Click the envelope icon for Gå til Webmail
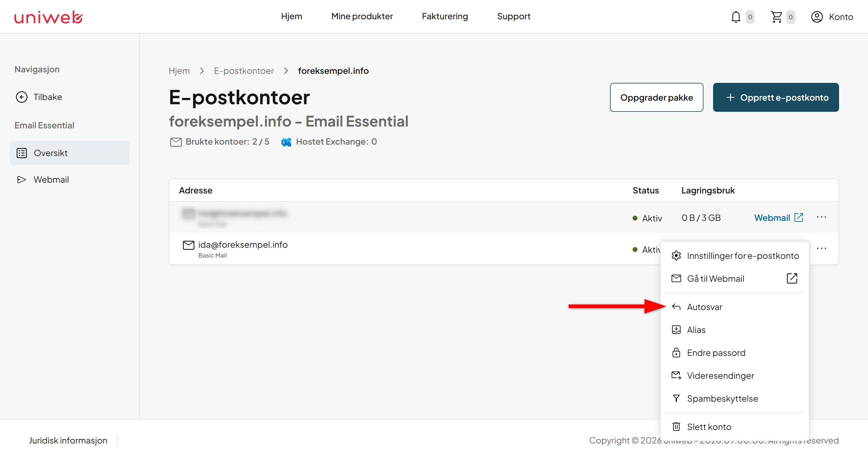 [x=676, y=278]
